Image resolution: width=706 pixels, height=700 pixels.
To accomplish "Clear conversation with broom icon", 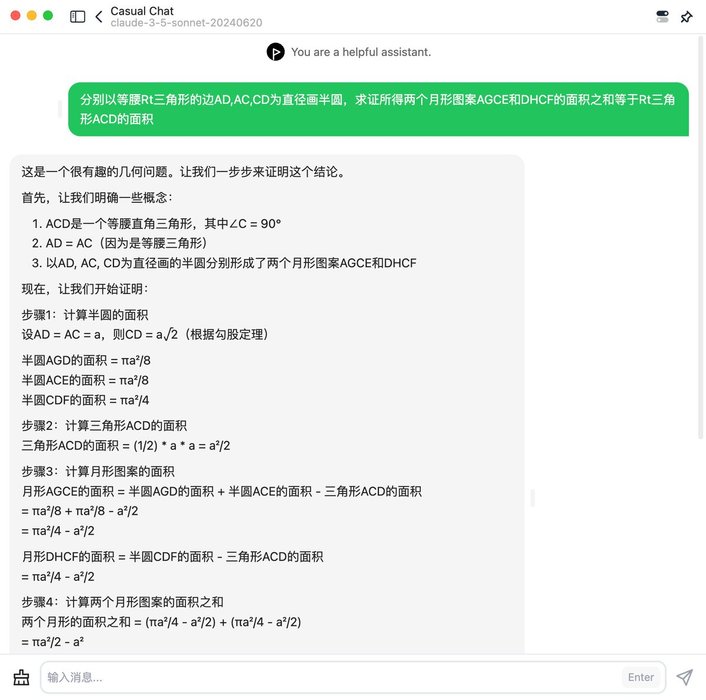I will click(21, 677).
